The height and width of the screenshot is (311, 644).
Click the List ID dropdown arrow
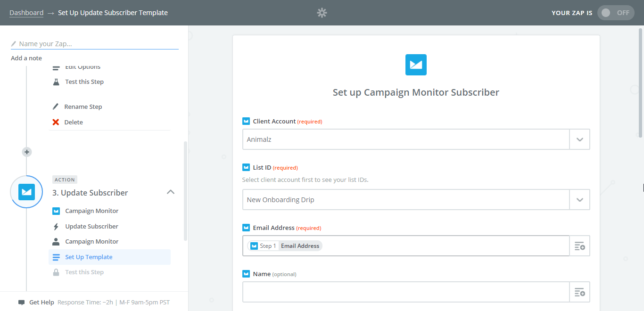click(x=580, y=200)
